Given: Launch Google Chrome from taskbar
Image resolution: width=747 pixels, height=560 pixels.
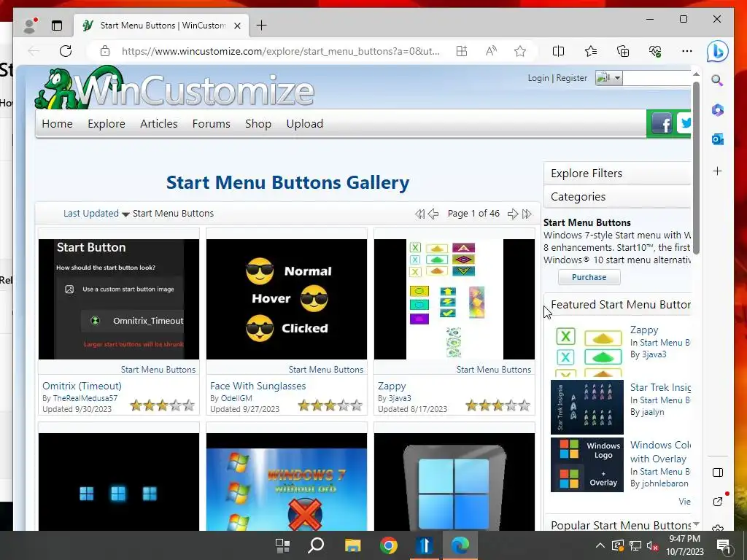Looking at the screenshot, I should [x=389, y=545].
